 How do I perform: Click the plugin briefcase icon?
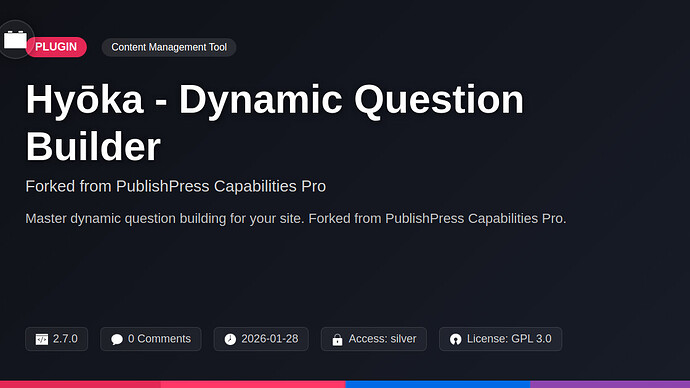(15, 40)
